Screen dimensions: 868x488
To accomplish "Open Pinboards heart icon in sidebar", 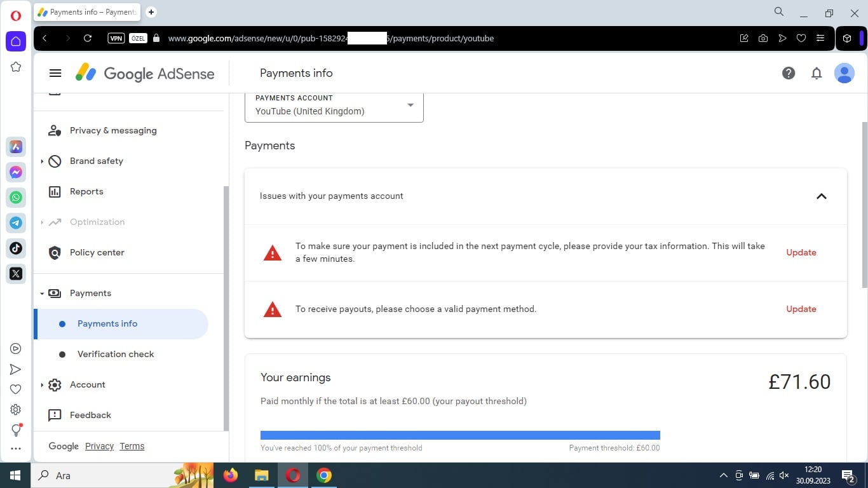I will coord(16,390).
